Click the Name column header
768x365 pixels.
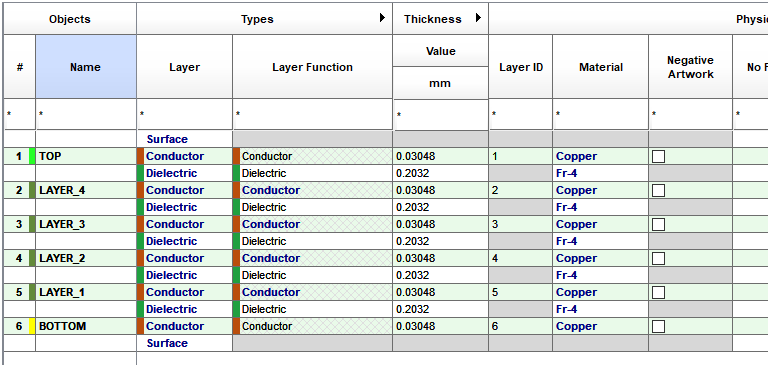point(86,67)
